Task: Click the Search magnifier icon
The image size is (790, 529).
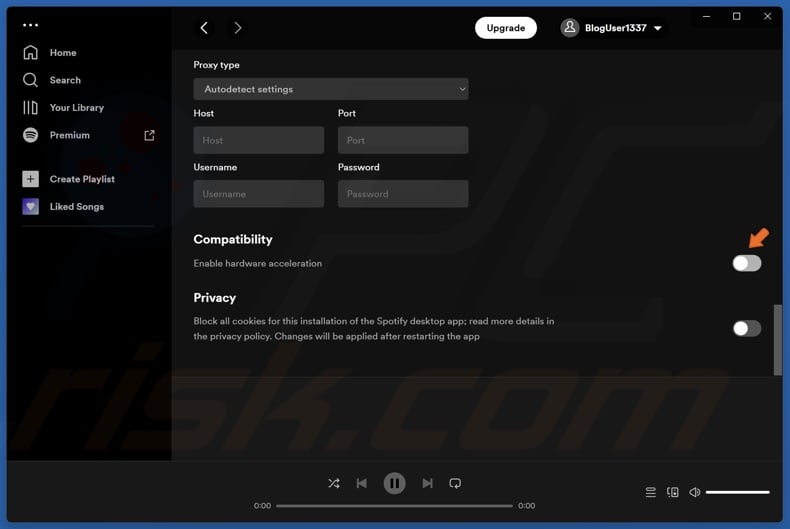Action: tap(30, 80)
